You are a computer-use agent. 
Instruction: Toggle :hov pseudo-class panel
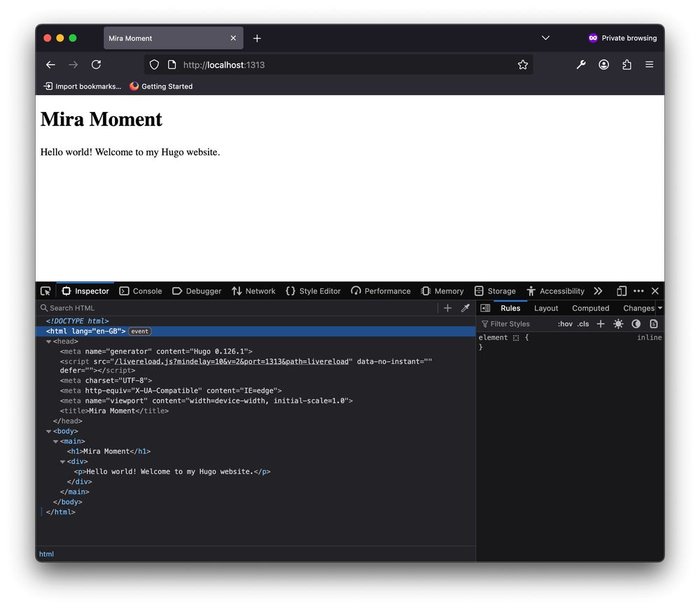(565, 324)
